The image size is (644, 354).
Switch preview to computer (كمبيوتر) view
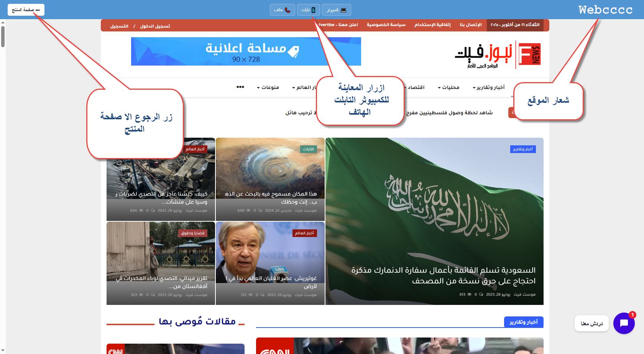(336, 10)
